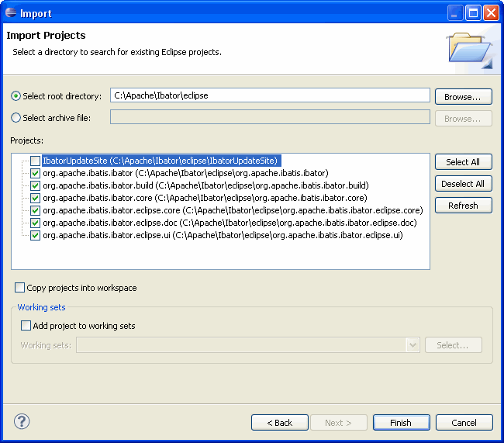The image size is (504, 443).
Task: Click the root directory path field
Action: 270,95
